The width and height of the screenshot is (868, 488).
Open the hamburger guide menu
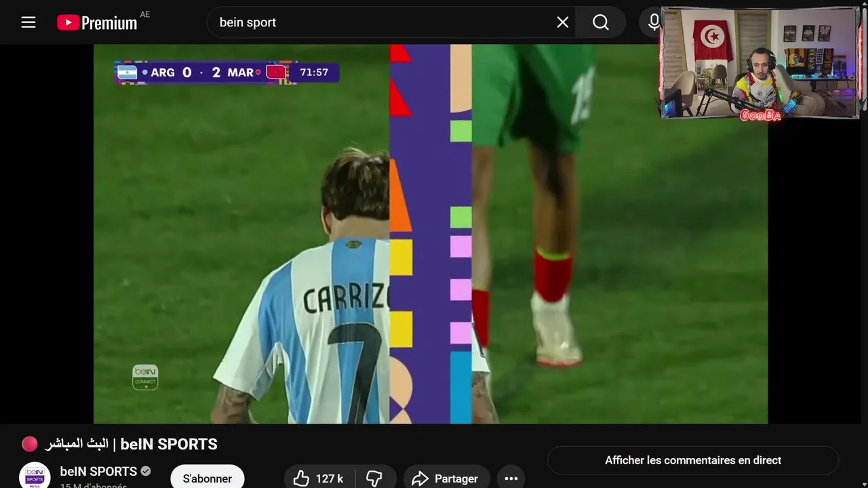(28, 22)
